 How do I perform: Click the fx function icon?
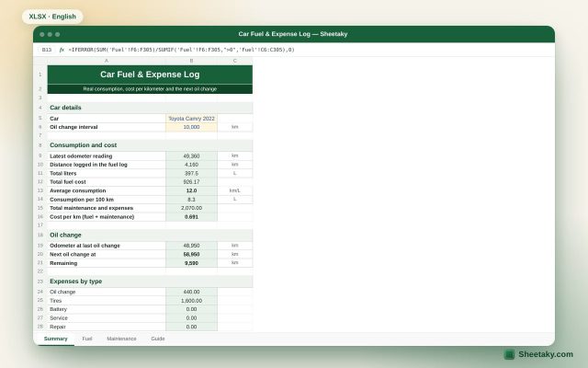click(62, 50)
